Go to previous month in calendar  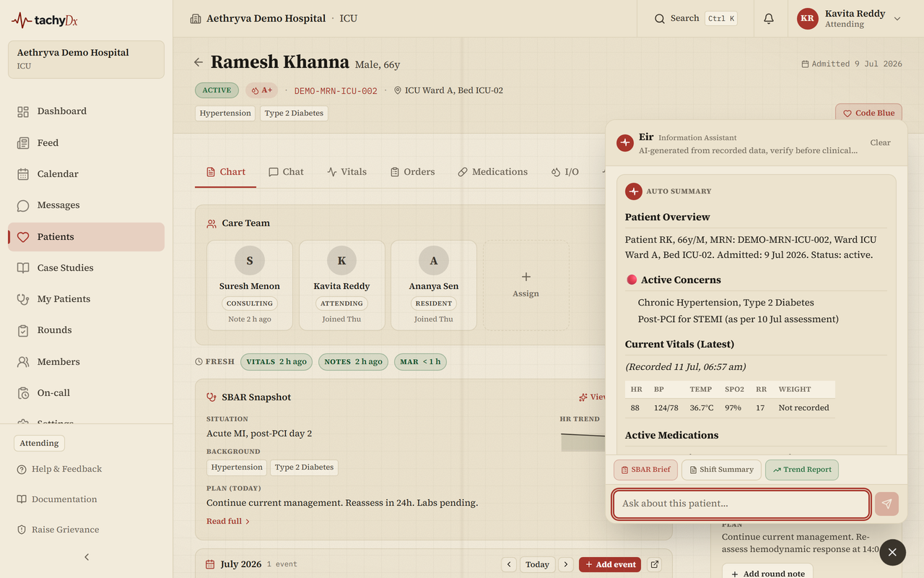tap(509, 564)
